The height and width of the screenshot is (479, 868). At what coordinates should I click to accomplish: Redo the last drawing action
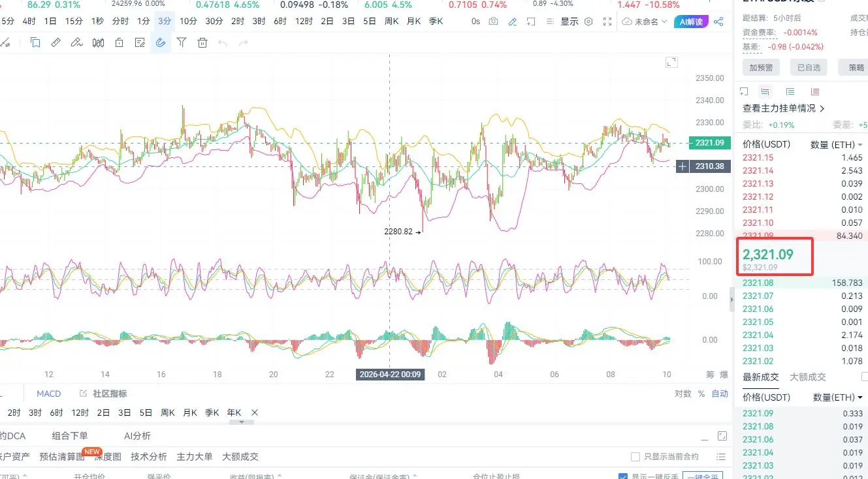(x=243, y=43)
